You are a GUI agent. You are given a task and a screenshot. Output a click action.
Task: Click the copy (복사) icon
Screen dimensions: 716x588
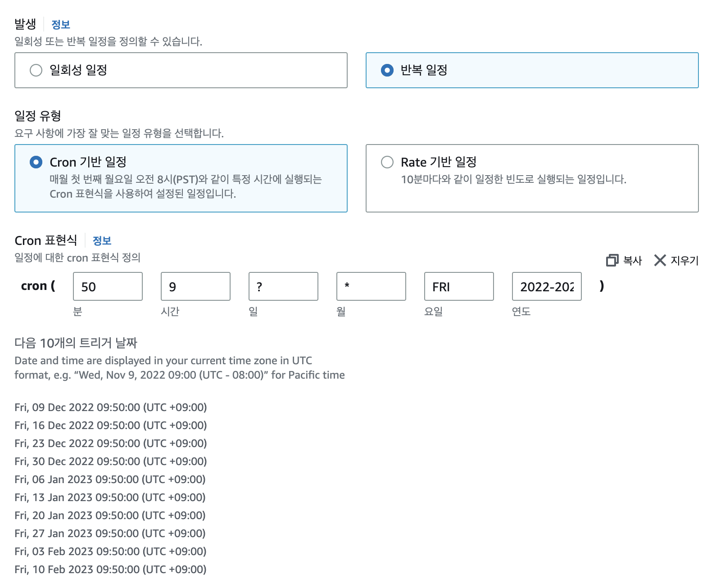click(x=612, y=260)
